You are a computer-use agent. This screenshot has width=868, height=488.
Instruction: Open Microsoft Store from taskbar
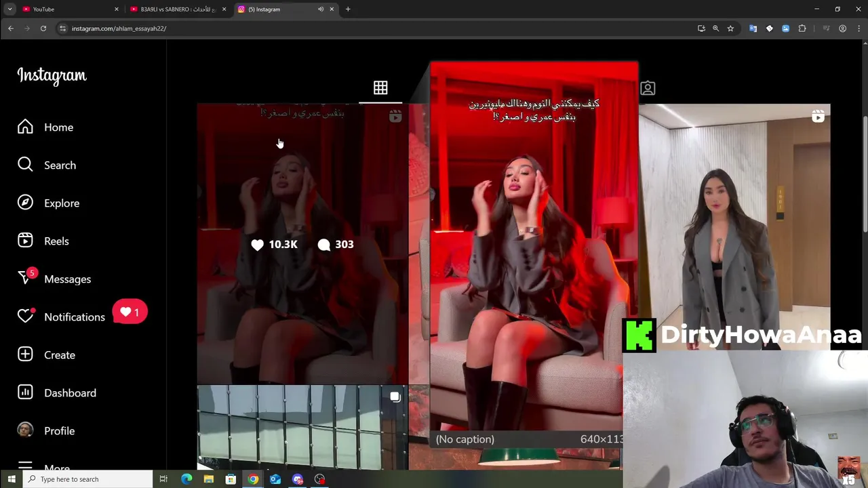click(231, 479)
